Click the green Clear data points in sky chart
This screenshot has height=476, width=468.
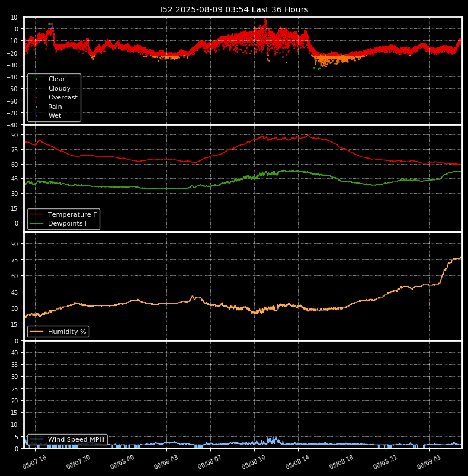tap(318, 68)
